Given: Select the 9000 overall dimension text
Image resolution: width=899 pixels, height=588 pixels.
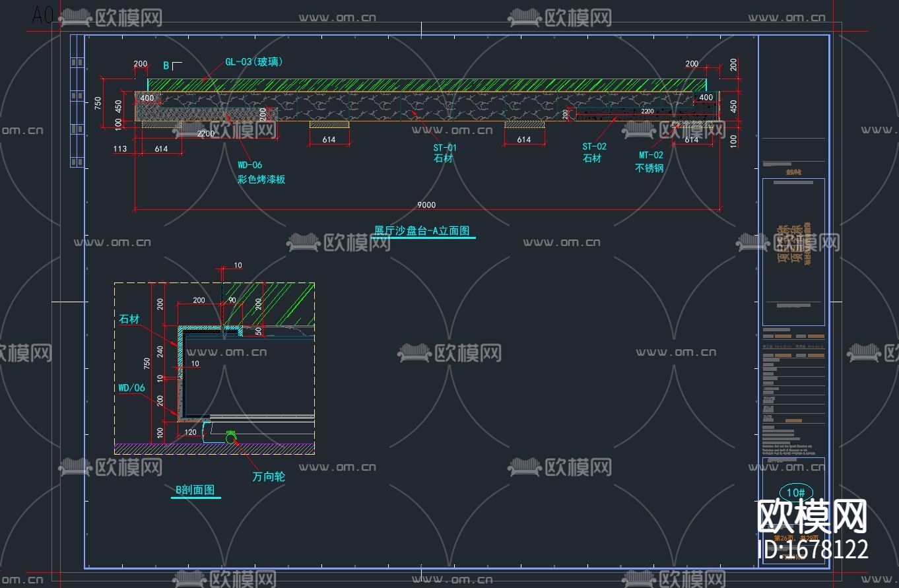Looking at the screenshot, I should pos(426,205).
